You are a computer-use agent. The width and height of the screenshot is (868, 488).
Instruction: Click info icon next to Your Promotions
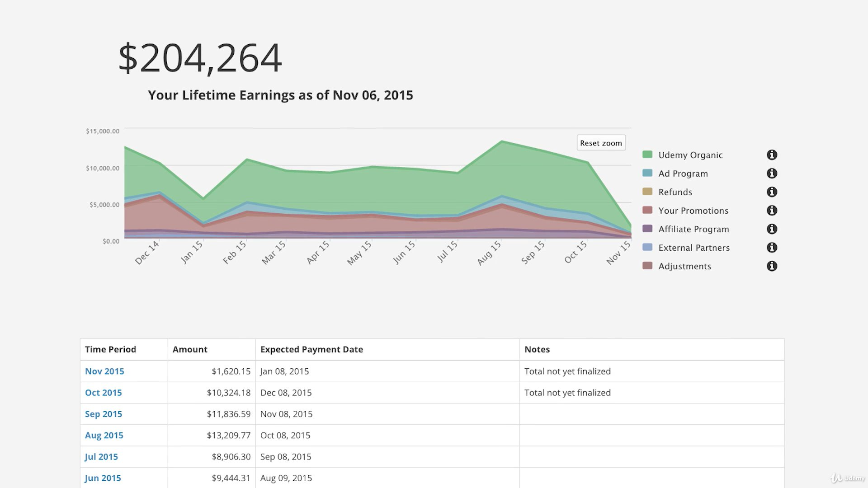(772, 211)
